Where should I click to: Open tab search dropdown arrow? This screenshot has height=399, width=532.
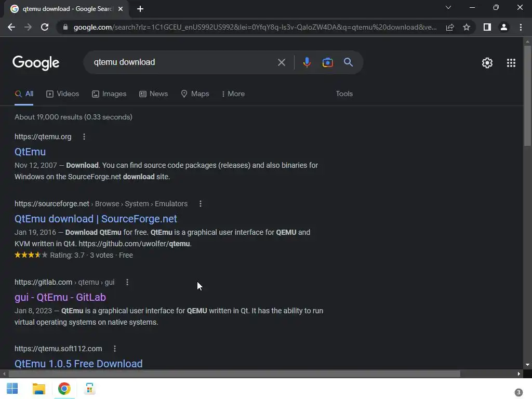(448, 7)
